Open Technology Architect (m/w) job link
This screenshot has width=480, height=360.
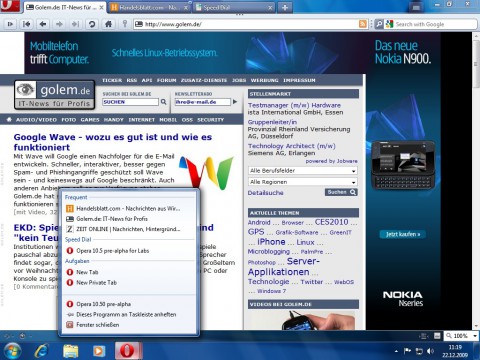click(292, 146)
